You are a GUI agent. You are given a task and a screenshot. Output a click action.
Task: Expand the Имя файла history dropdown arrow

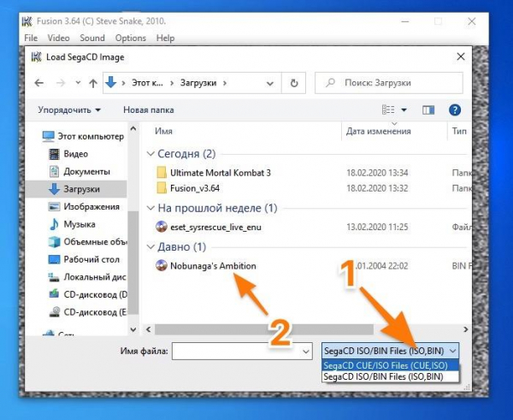point(306,352)
